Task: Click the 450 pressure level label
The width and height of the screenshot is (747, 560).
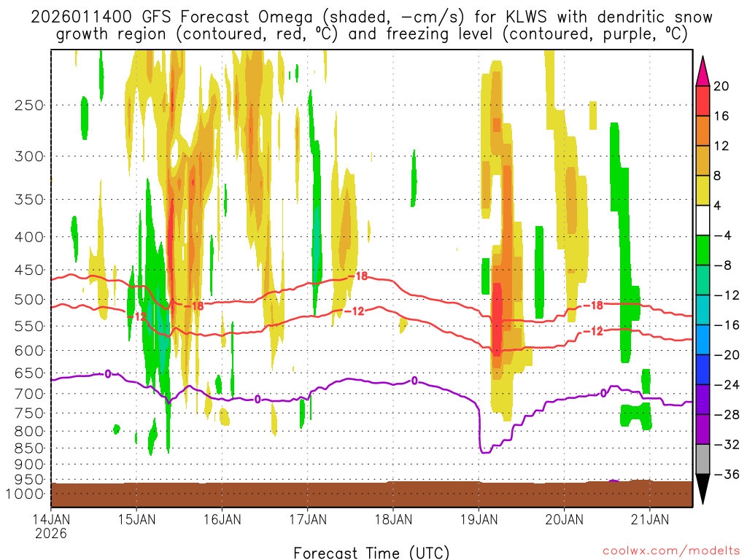Action: (x=29, y=270)
